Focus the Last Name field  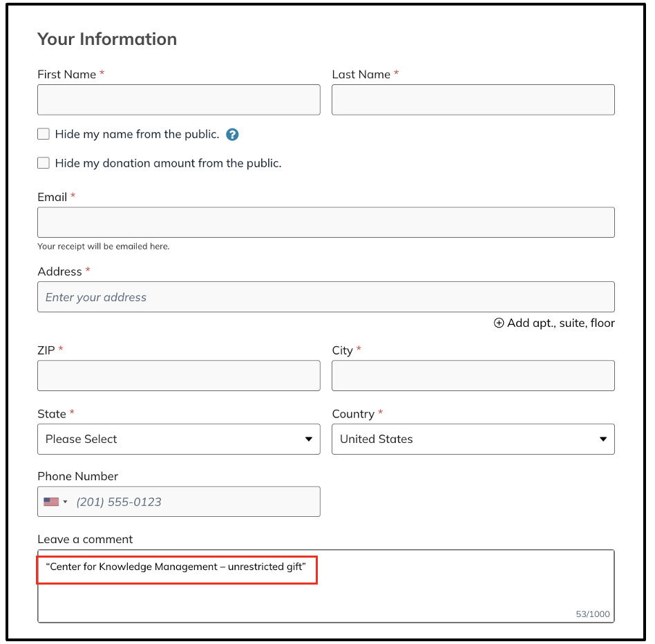473,100
